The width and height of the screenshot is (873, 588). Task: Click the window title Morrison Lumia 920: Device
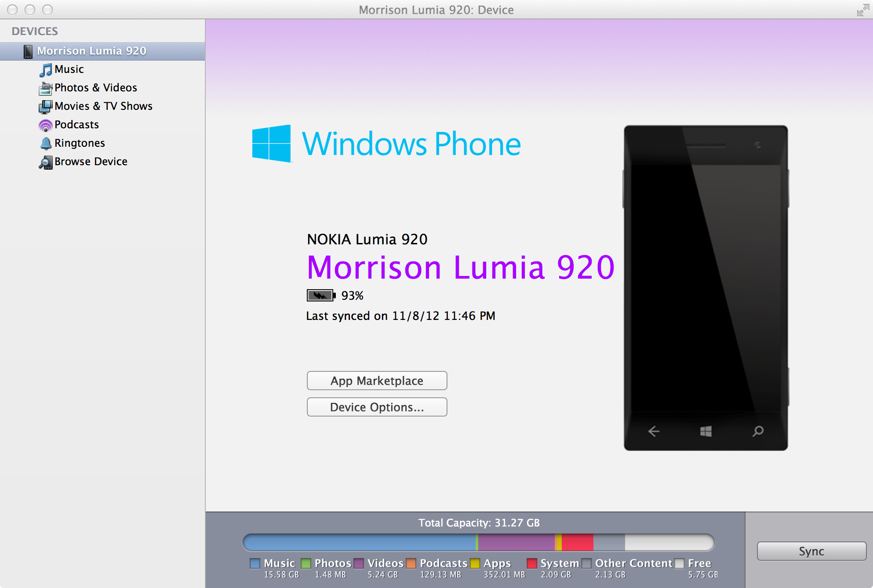[436, 10]
